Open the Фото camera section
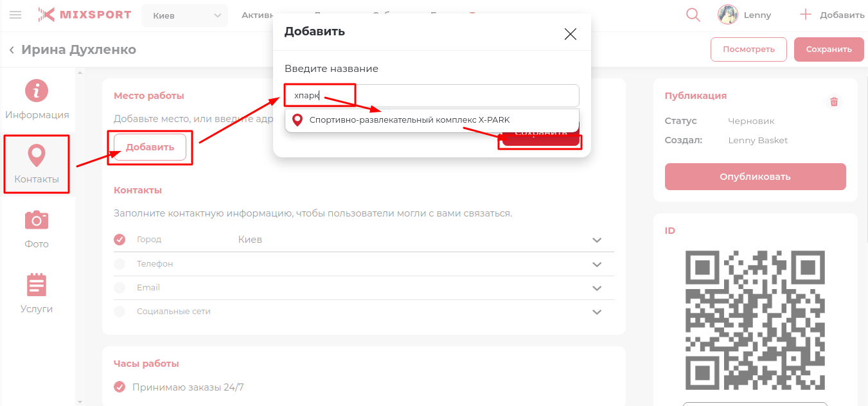Image resolution: width=868 pixels, height=406 pixels. (37, 229)
